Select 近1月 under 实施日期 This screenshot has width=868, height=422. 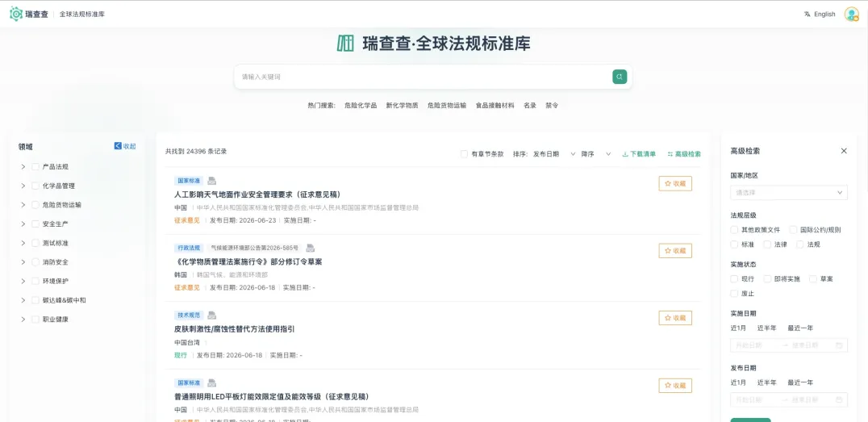738,328
